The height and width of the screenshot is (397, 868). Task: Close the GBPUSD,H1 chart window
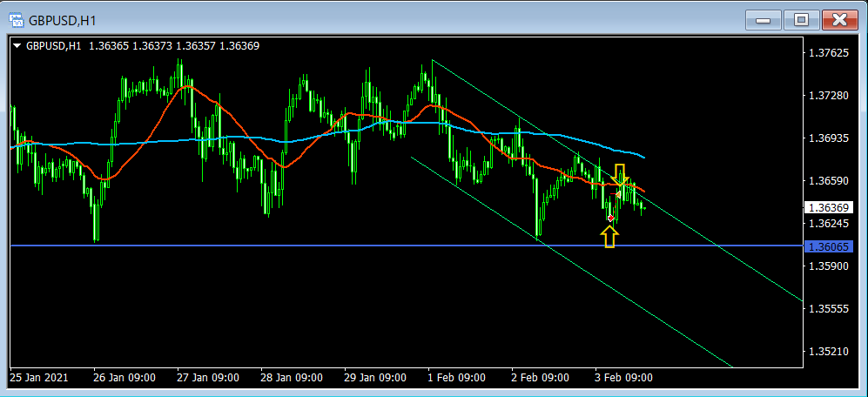[839, 21]
